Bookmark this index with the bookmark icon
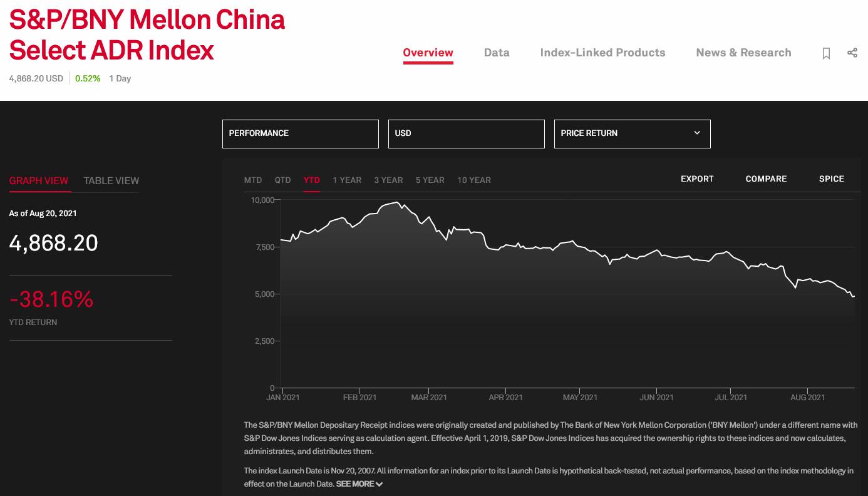The image size is (868, 496). [826, 53]
